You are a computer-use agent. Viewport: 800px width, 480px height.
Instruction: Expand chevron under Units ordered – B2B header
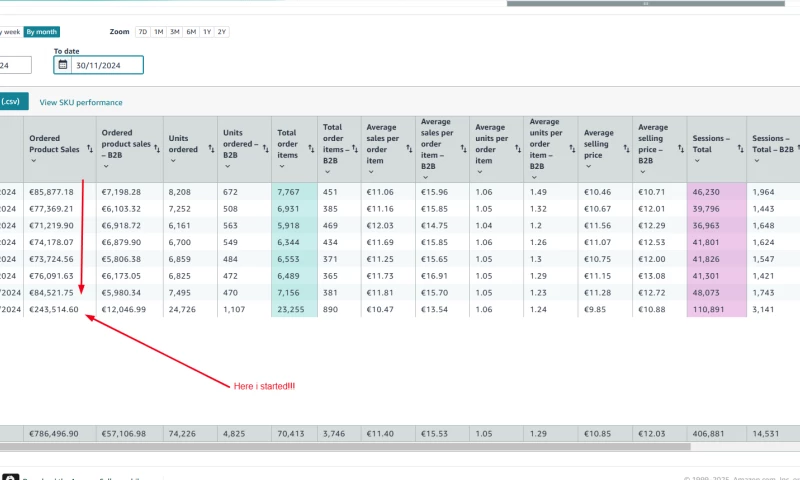click(228, 166)
